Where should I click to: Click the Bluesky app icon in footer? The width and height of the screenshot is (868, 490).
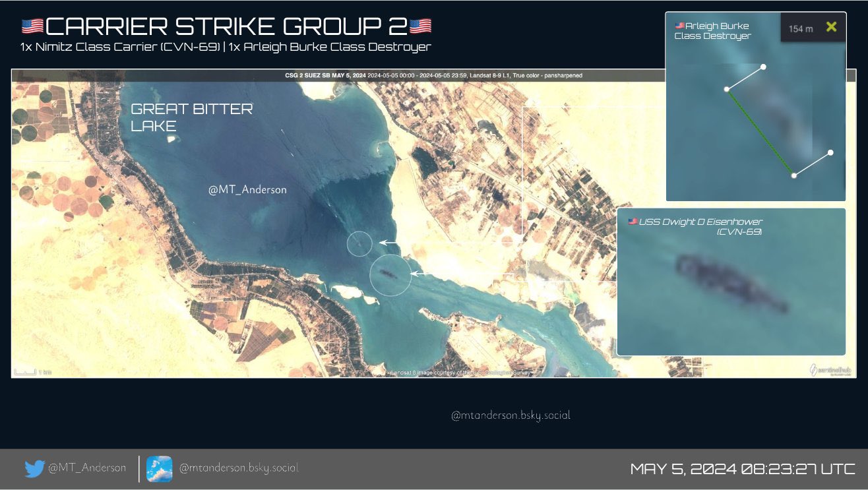click(x=159, y=469)
